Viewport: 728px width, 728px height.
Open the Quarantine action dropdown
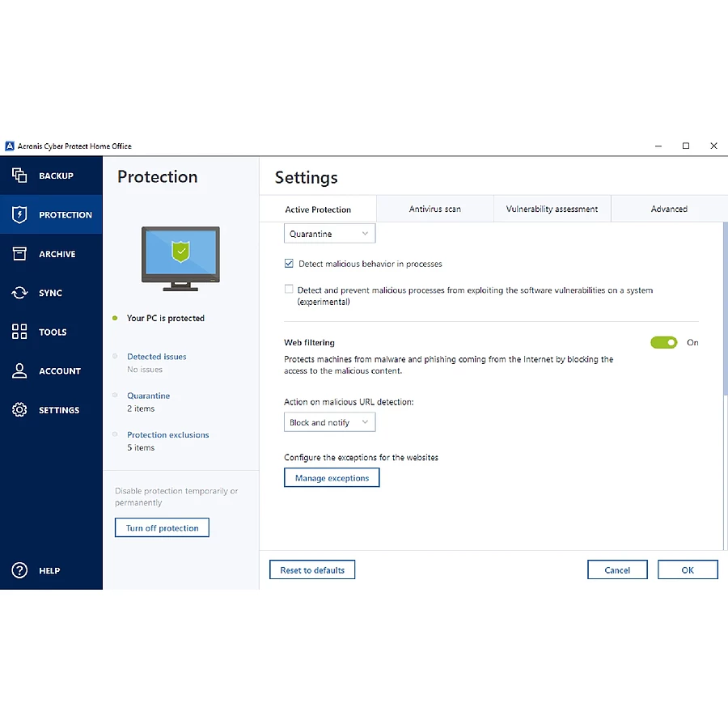coord(330,234)
